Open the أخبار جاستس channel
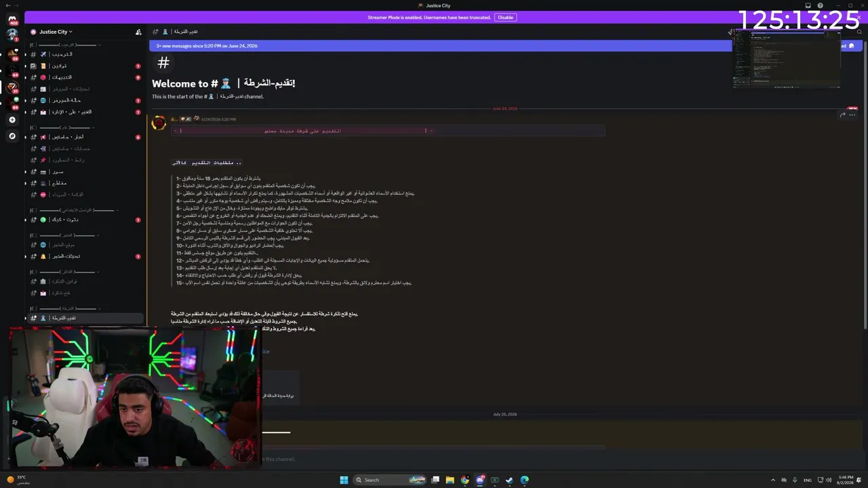The image size is (868, 488). point(85,137)
